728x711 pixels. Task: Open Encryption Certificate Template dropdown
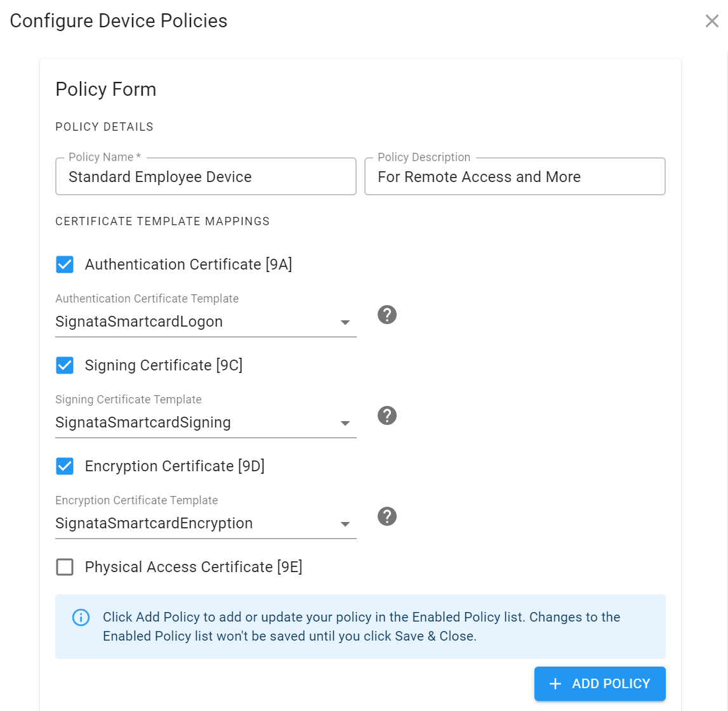(x=345, y=524)
